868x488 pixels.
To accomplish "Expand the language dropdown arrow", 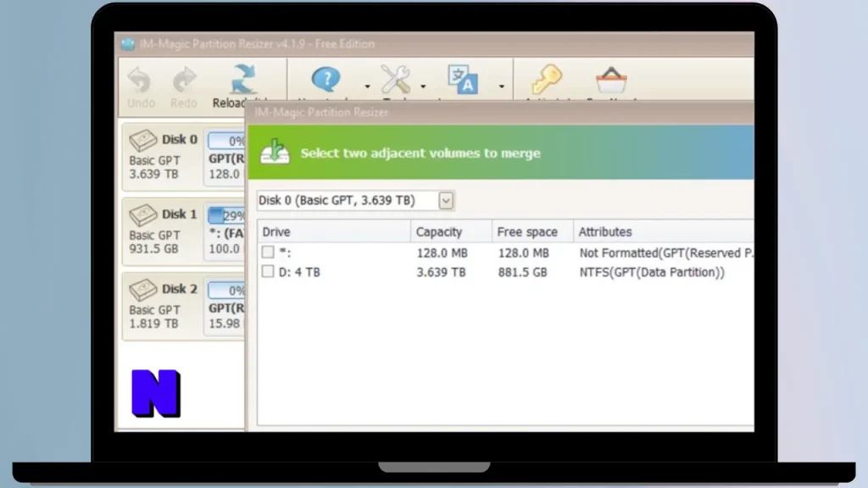I will (502, 86).
